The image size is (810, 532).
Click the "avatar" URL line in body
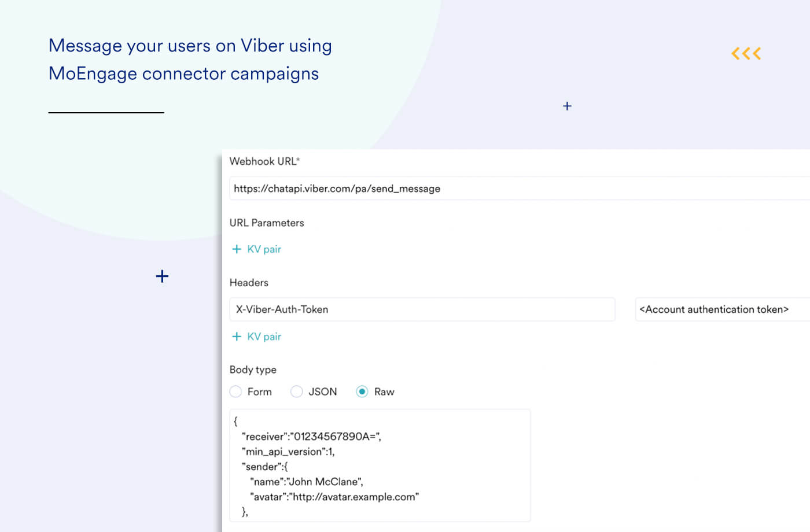334,497
